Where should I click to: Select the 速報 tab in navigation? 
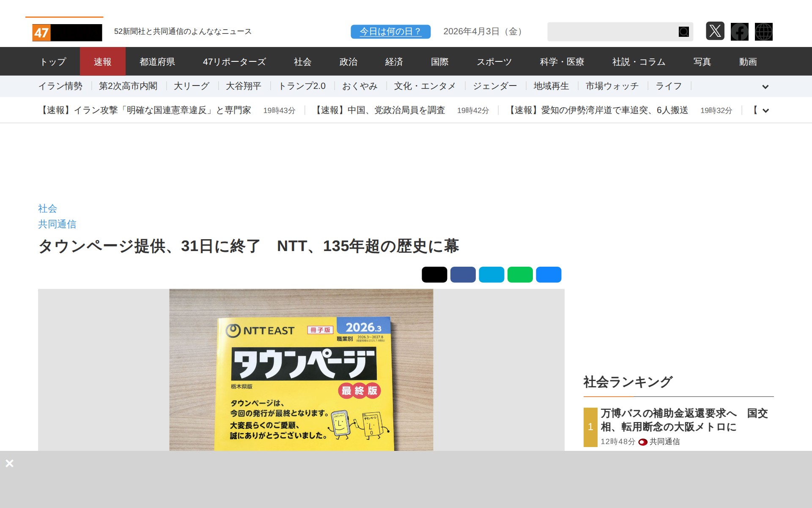tap(102, 62)
